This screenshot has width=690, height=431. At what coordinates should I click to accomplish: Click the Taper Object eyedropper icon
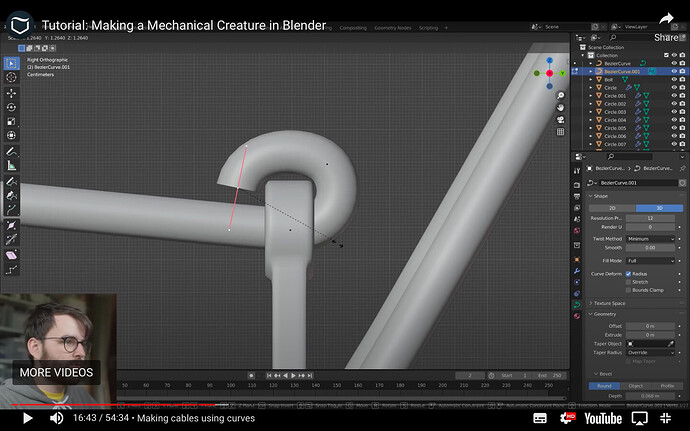point(671,343)
